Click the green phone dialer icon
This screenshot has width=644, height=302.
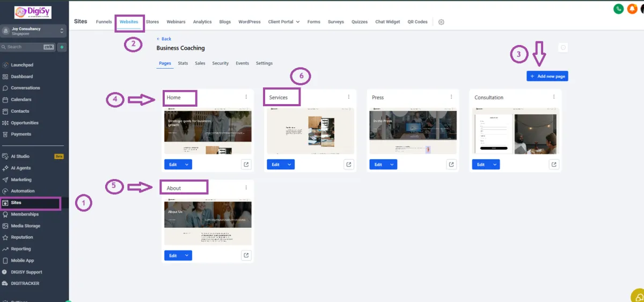[619, 9]
